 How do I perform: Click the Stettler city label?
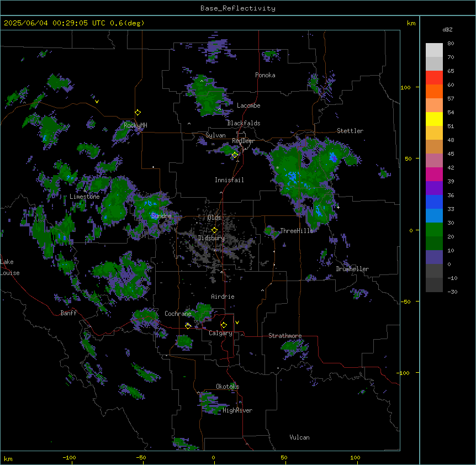point(350,131)
